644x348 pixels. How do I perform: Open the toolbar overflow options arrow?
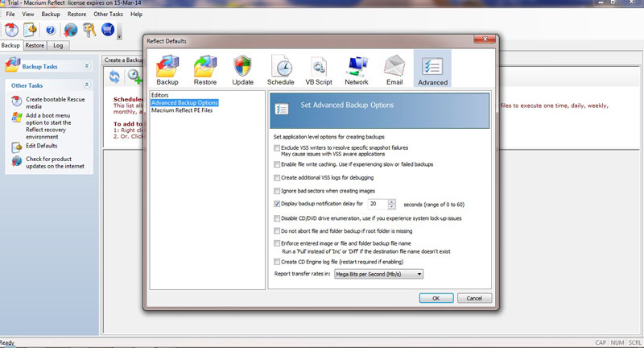click(x=119, y=36)
